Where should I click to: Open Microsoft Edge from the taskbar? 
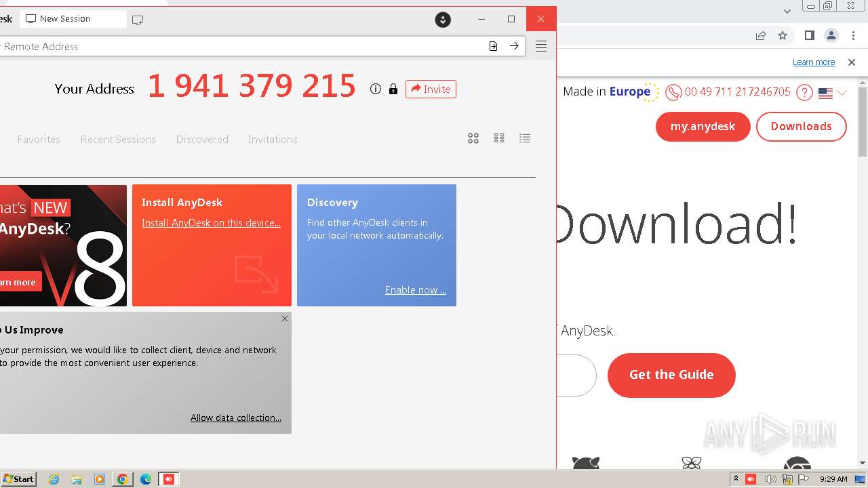[145, 479]
